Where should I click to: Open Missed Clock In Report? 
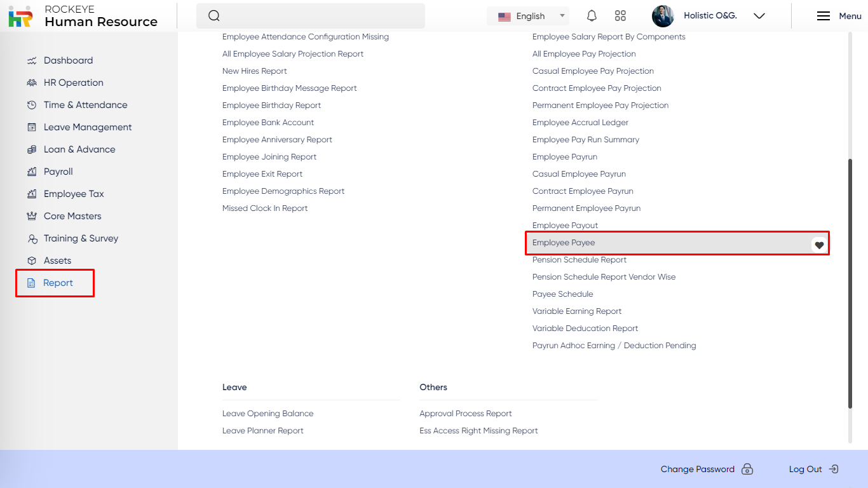265,208
